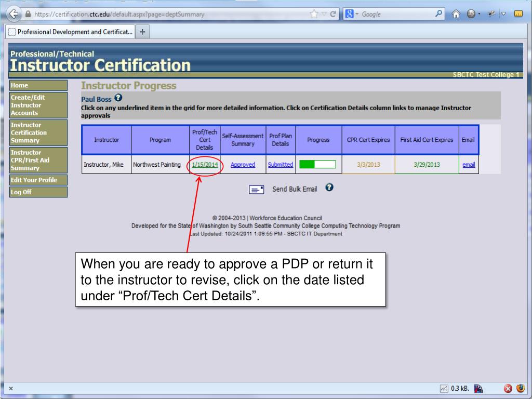The height and width of the screenshot is (399, 532).
Task: Click the Instructor, Mike cell
Action: pyautogui.click(x=106, y=165)
